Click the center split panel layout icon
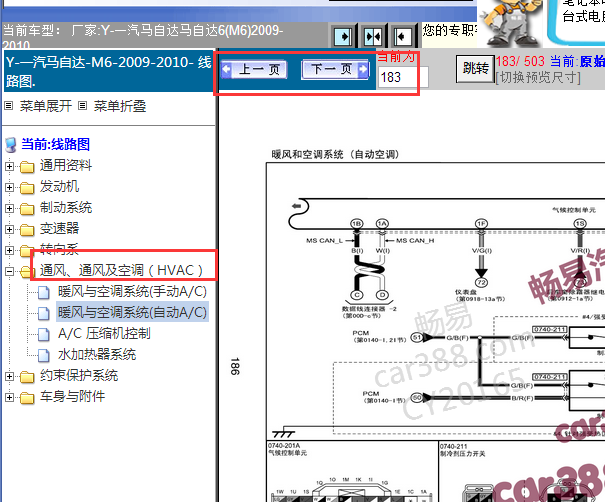The width and height of the screenshot is (605, 502). (x=373, y=37)
